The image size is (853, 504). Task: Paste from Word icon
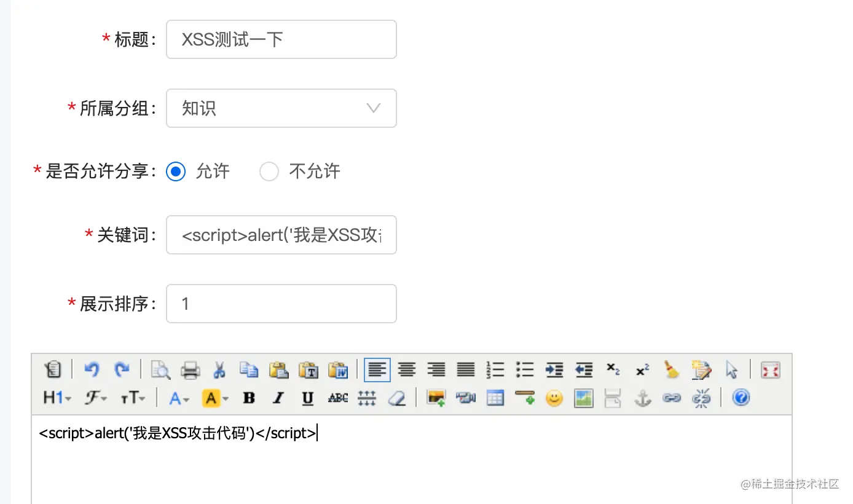(338, 369)
